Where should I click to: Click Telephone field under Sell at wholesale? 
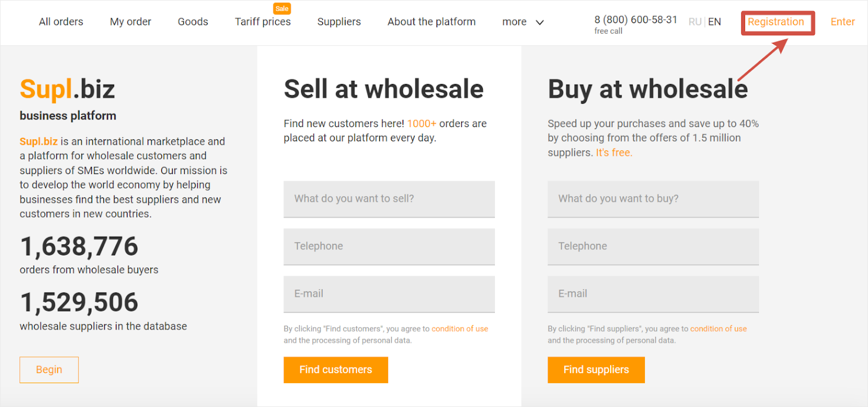[x=389, y=246]
